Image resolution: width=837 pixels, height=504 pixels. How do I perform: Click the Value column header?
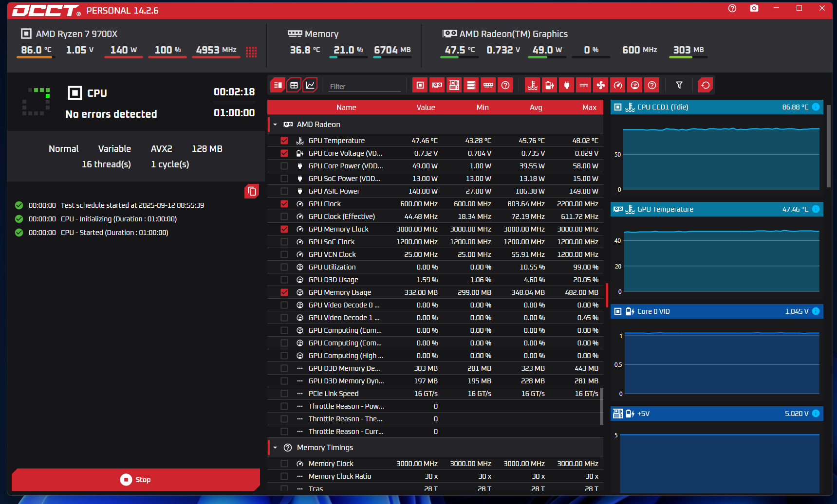coord(426,108)
